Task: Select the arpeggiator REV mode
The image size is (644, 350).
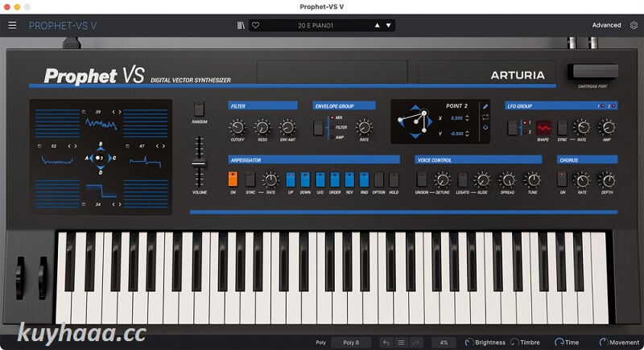Action: (x=349, y=179)
